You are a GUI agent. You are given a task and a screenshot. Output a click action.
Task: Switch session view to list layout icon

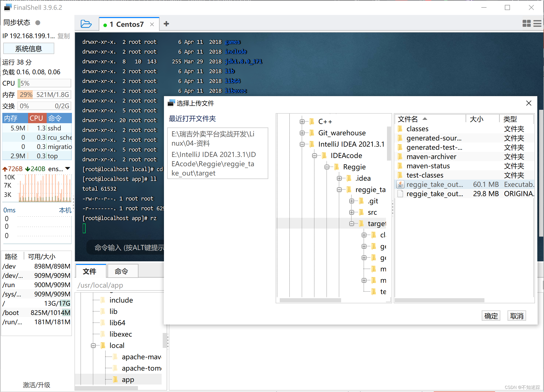(538, 23)
